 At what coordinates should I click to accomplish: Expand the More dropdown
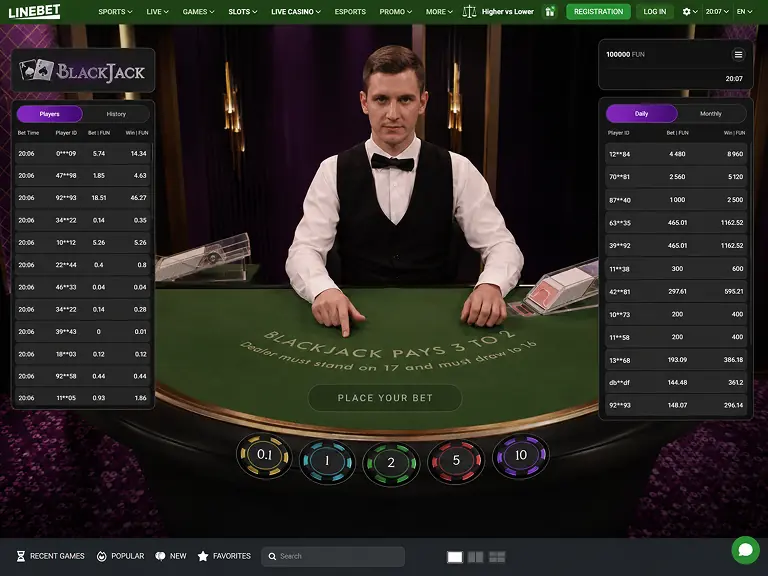pos(439,11)
